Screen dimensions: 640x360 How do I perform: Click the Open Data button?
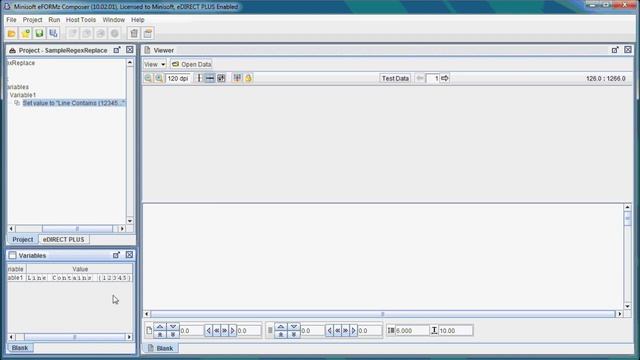[191, 64]
